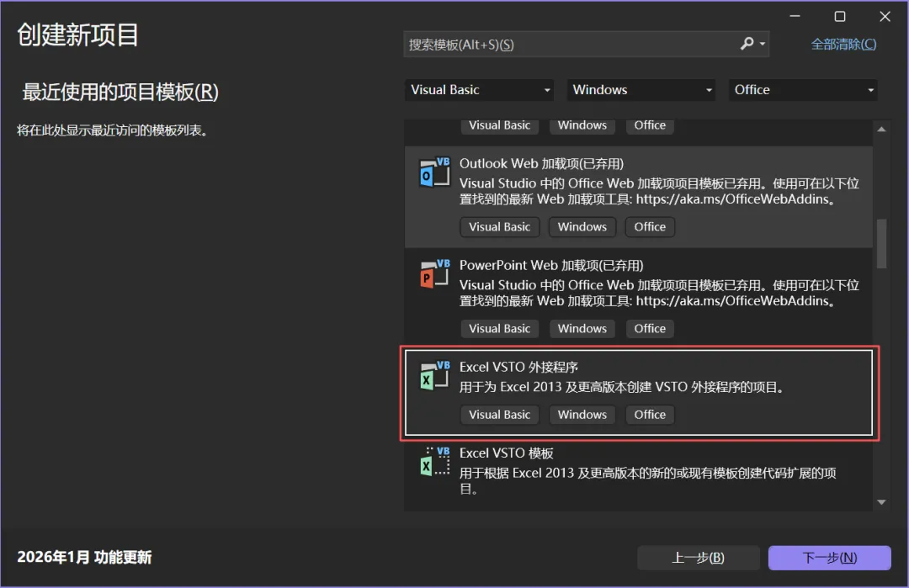This screenshot has width=909, height=588.
Task: Click Windows tag under Outlook Web add-in
Action: [582, 227]
